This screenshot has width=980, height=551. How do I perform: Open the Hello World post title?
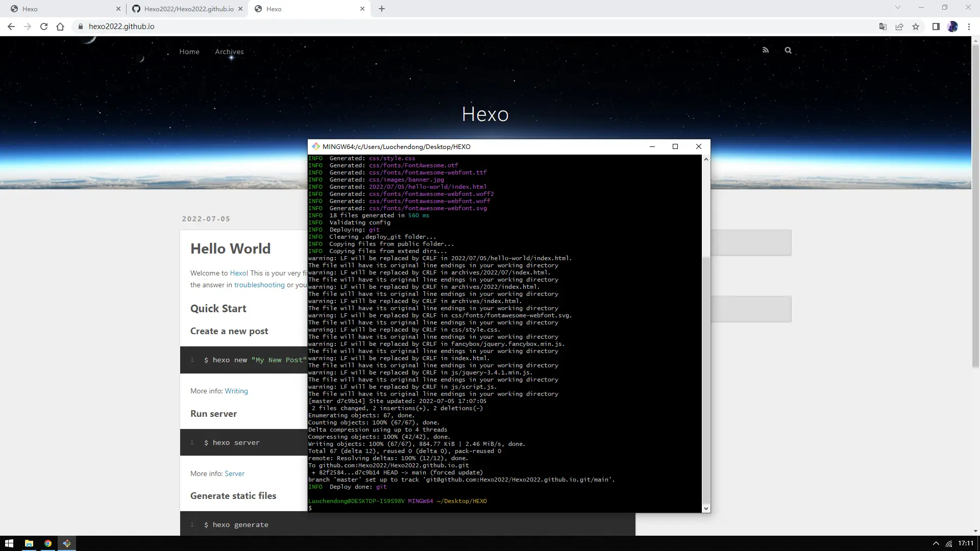[x=231, y=248]
